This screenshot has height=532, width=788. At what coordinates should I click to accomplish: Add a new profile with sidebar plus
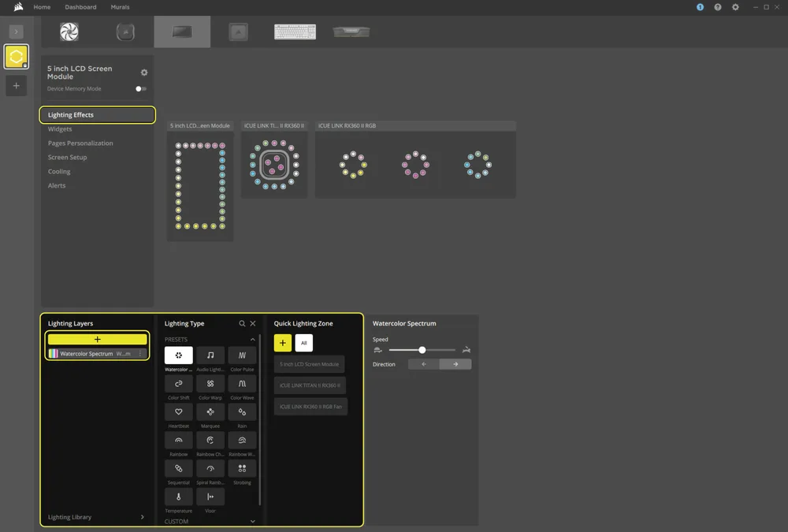(x=16, y=86)
